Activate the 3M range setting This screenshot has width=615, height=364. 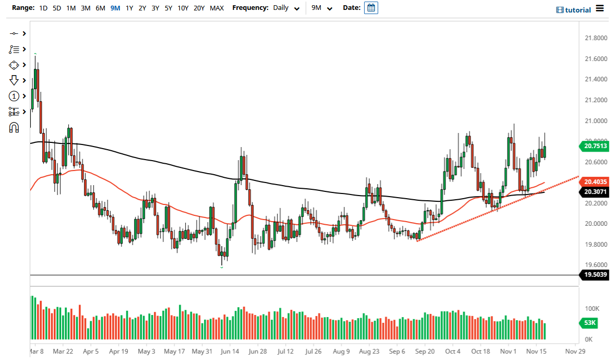tap(86, 8)
